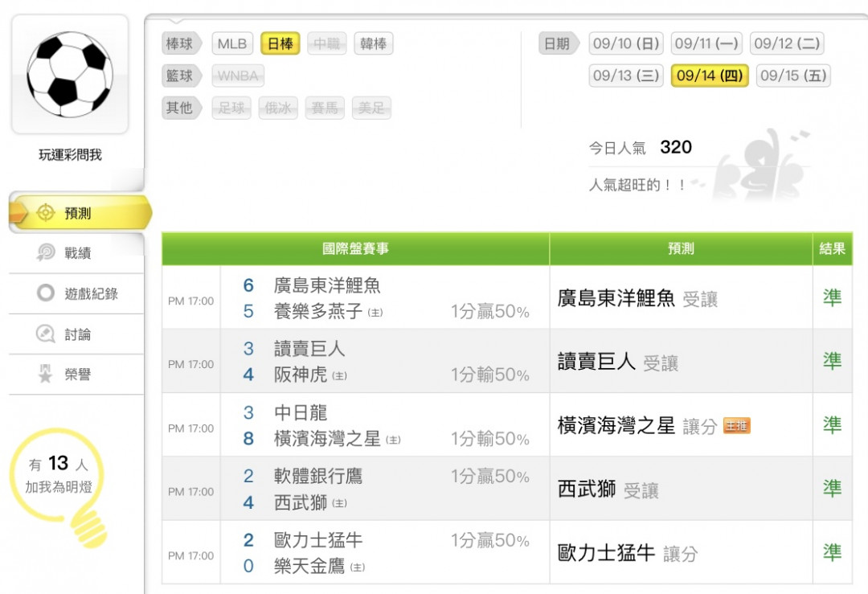Screen dimensions: 868x594
Task: Click team name 西武獅 in match list
Action: click(x=301, y=502)
